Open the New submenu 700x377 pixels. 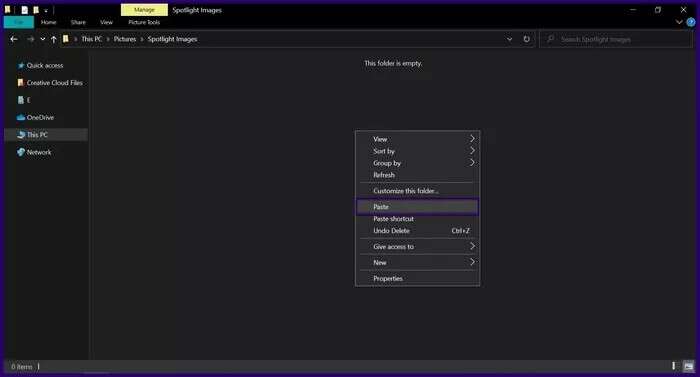coord(417,263)
